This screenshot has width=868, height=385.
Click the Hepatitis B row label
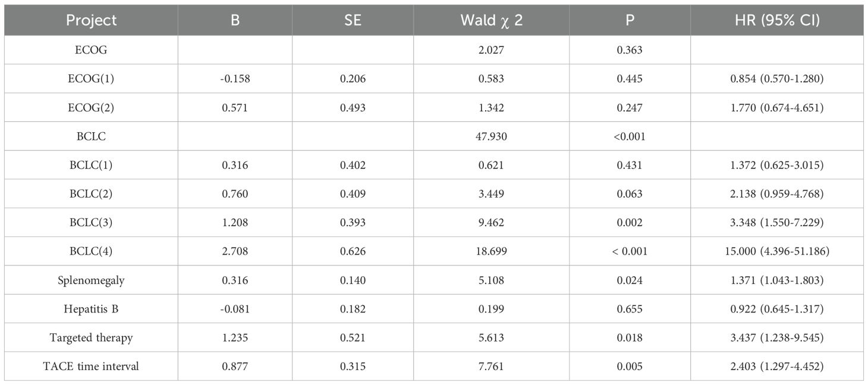tap(91, 309)
